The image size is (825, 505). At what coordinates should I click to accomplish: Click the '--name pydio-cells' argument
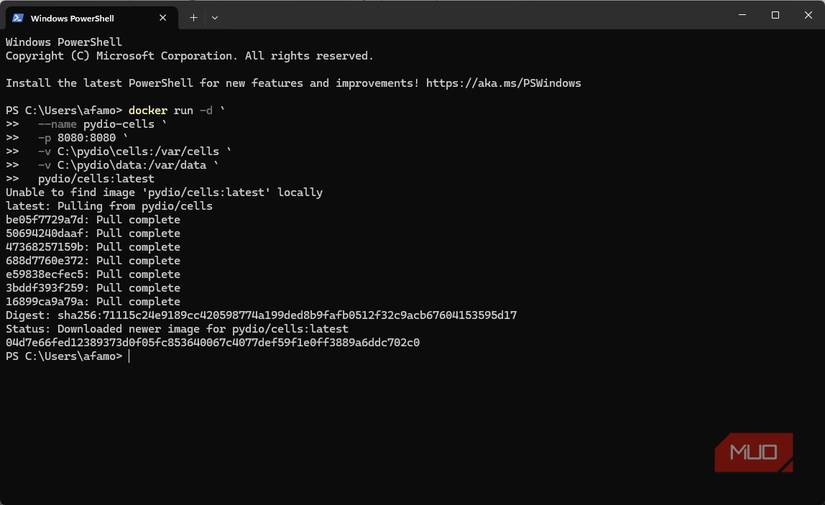[96, 124]
